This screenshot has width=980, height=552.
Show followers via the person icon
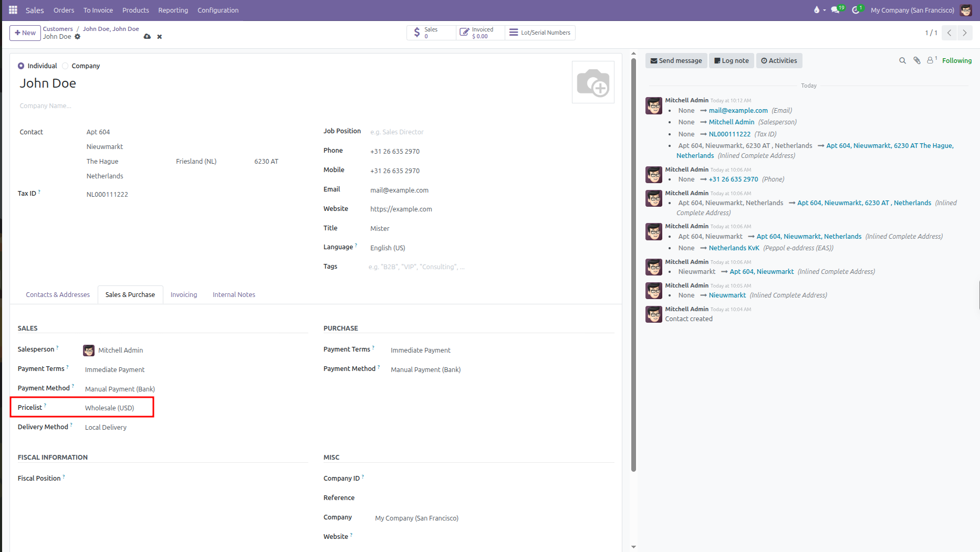click(x=931, y=60)
